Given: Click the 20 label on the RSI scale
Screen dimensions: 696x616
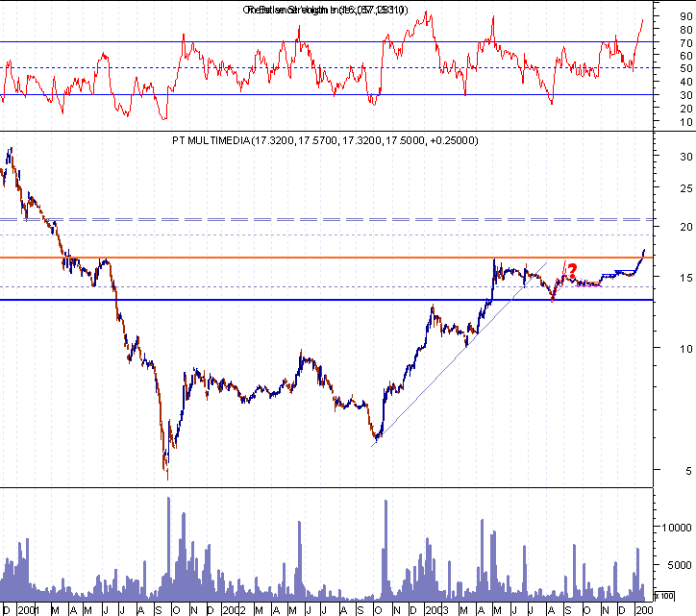Looking at the screenshot, I should 685,109.
